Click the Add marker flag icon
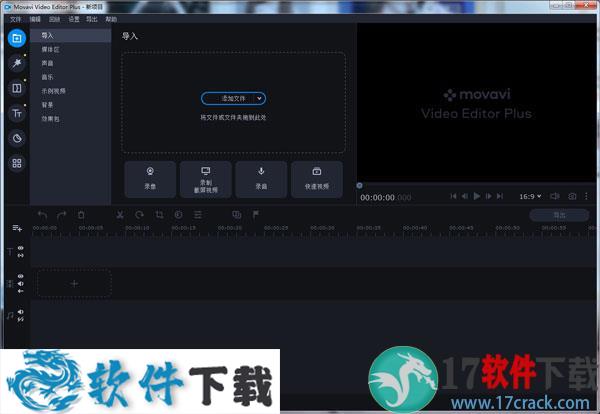The image size is (600, 414). pyautogui.click(x=256, y=215)
